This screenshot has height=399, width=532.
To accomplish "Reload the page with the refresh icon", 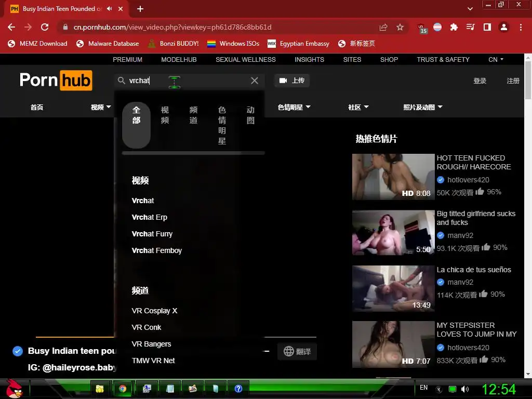I will pyautogui.click(x=45, y=27).
